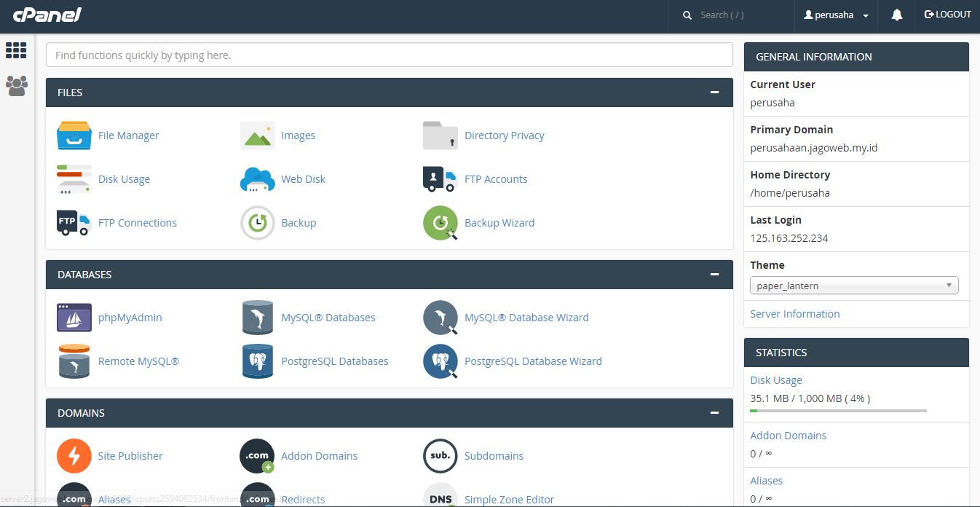The width and height of the screenshot is (980, 507).
Task: Click the Backup icon
Action: click(x=258, y=223)
